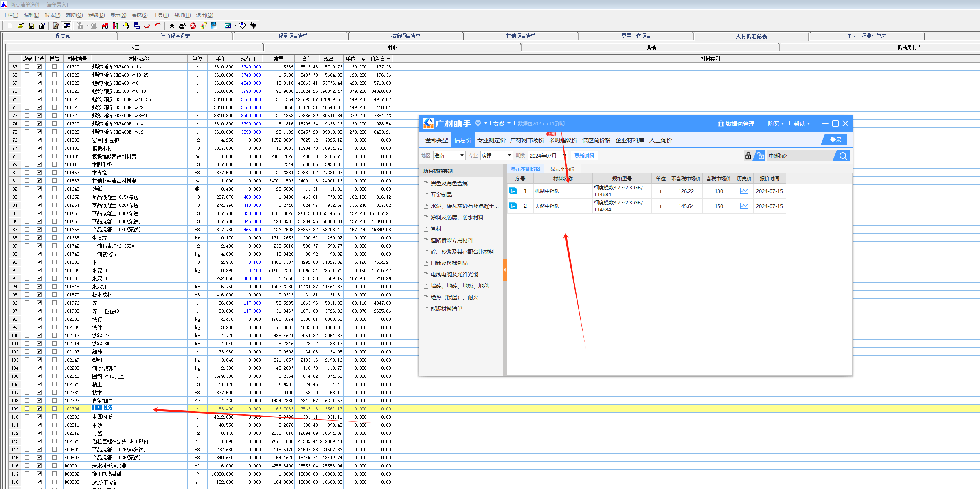Check the 黑色及有色金属 category checkbox
This screenshot has width=980, height=489.
tap(426, 184)
